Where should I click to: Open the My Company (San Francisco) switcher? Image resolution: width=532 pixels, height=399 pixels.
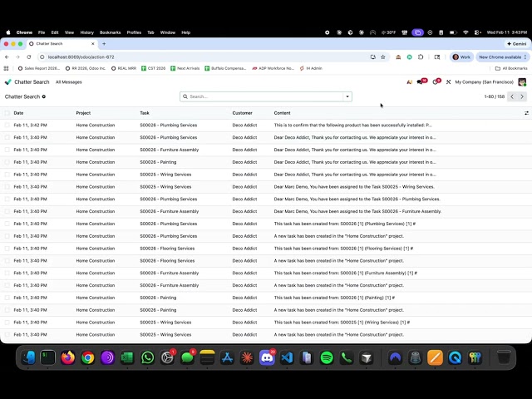coord(484,82)
